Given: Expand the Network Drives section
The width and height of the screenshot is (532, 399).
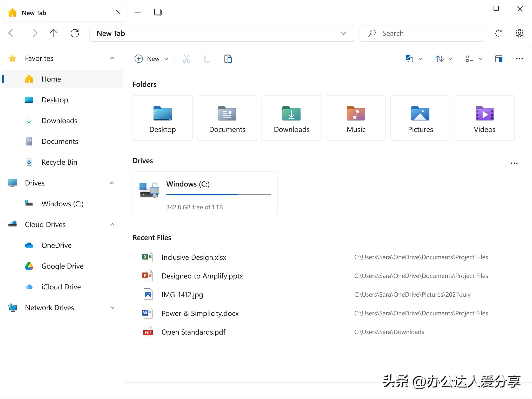Looking at the screenshot, I should [x=112, y=308].
